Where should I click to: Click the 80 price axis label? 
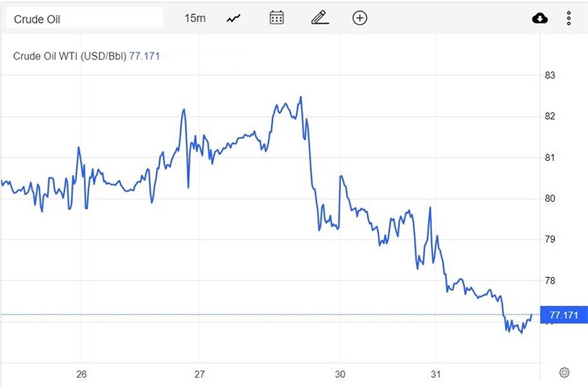click(x=550, y=199)
